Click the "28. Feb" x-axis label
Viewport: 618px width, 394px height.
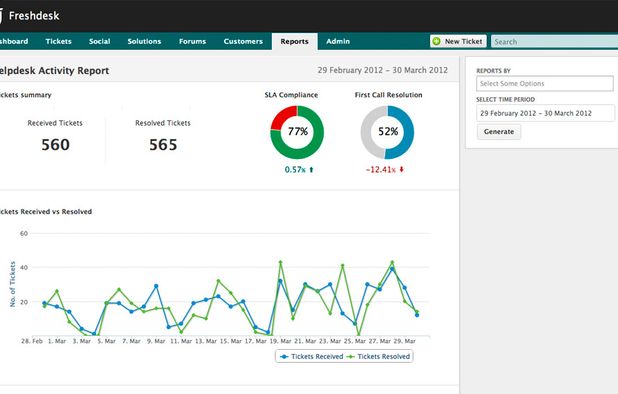coord(32,341)
